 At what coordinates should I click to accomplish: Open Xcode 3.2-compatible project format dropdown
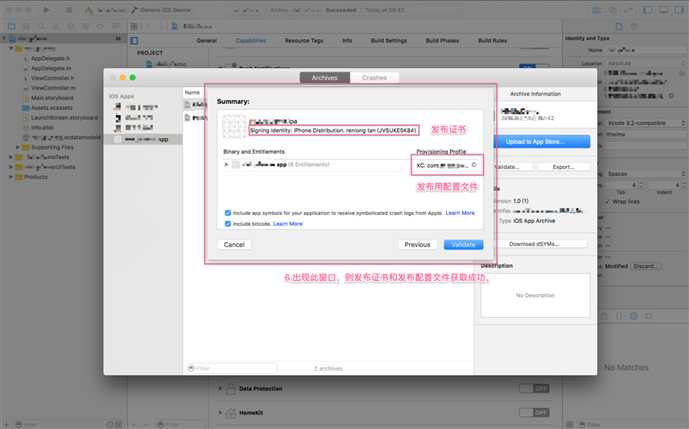click(645, 123)
